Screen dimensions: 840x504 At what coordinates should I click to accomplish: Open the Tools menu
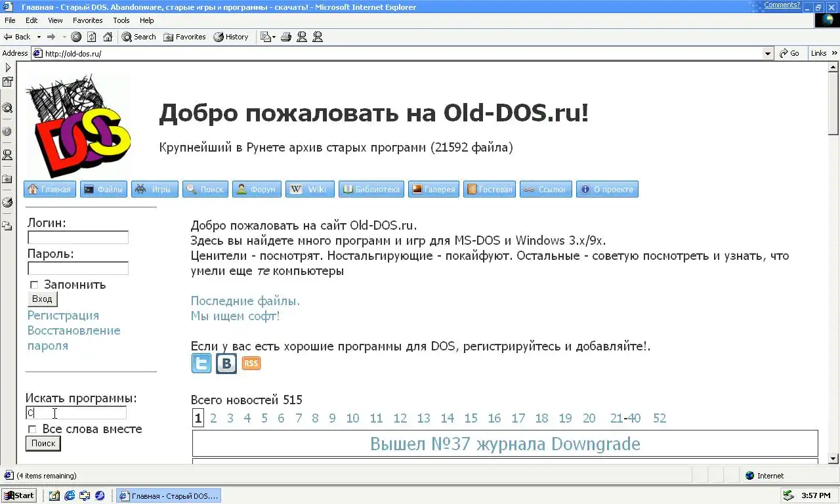pos(121,20)
